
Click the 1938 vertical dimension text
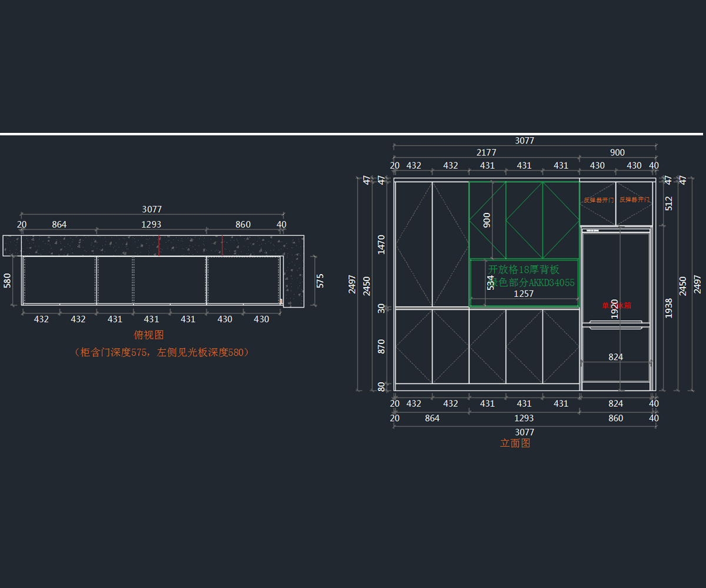[668, 308]
